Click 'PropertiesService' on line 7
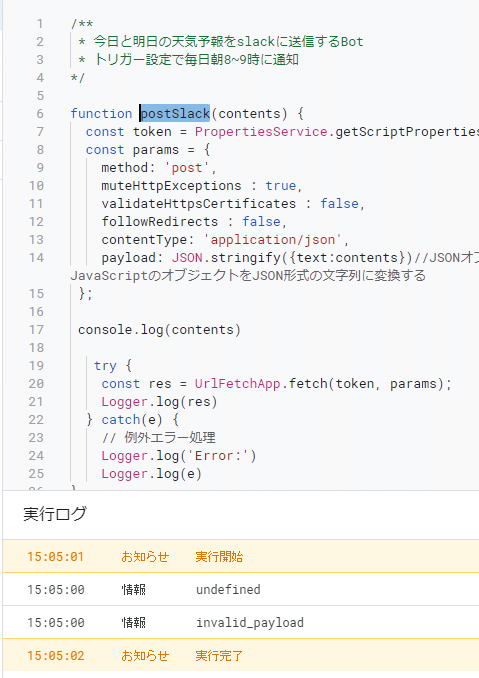The width and height of the screenshot is (479, 678). click(x=261, y=132)
